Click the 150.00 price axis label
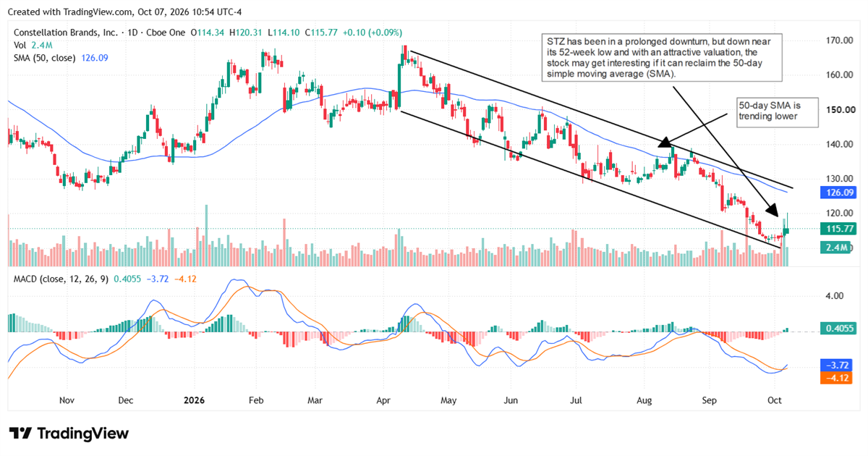 point(839,109)
